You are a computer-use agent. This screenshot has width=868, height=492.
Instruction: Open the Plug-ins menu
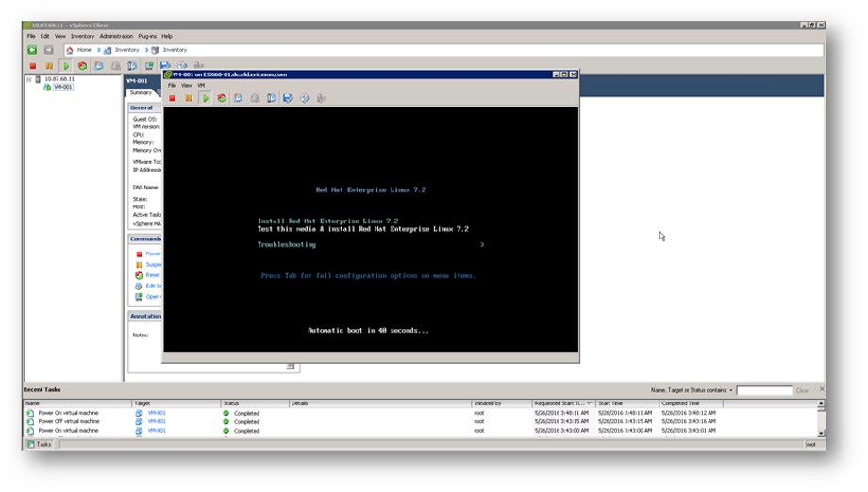[147, 36]
